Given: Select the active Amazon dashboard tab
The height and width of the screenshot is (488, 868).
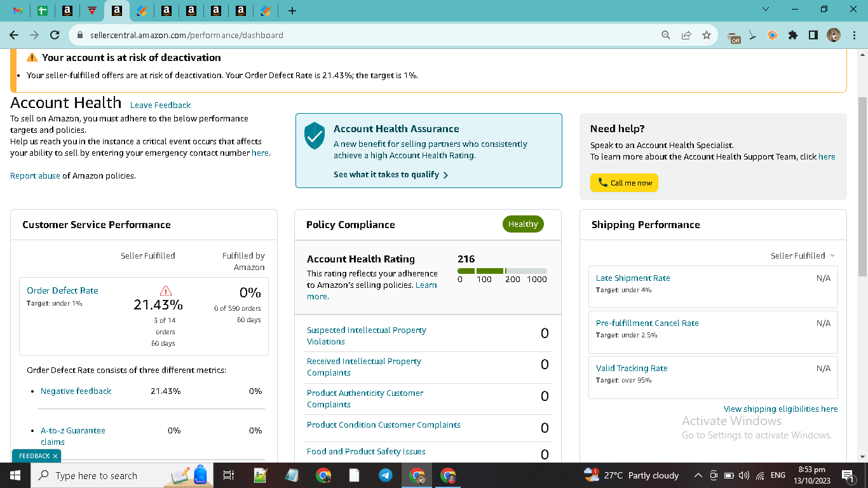Looking at the screenshot, I should [x=116, y=11].
